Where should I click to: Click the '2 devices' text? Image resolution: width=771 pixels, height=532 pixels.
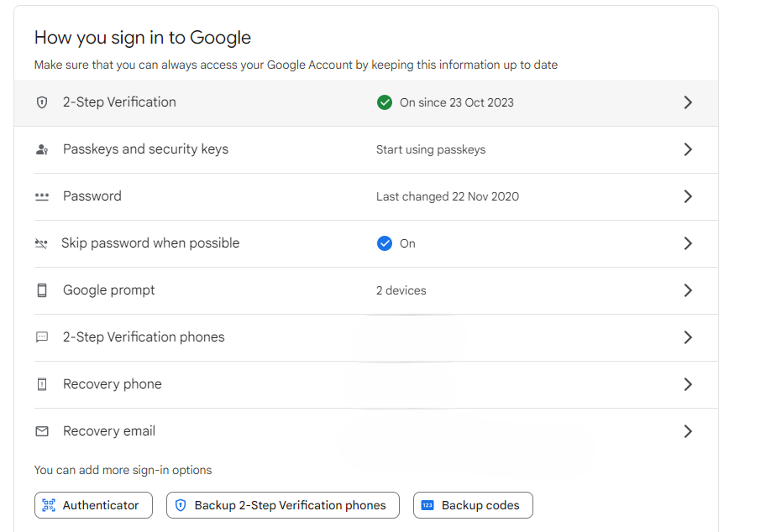pos(401,291)
